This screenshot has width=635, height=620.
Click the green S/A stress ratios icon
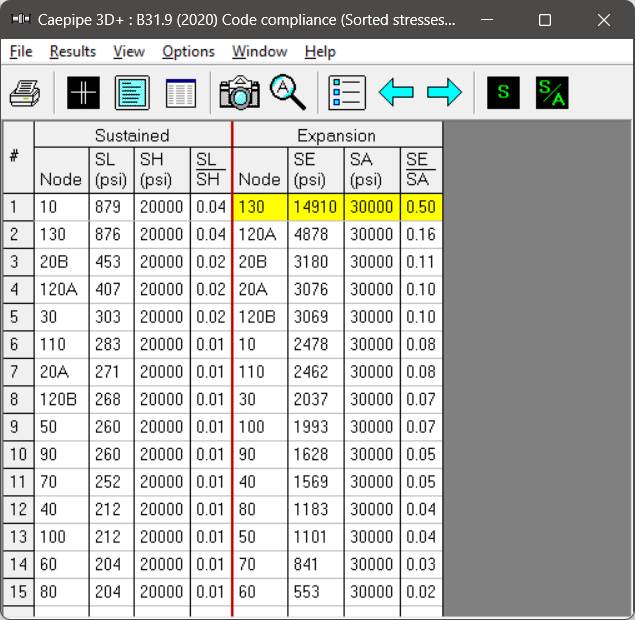552,93
